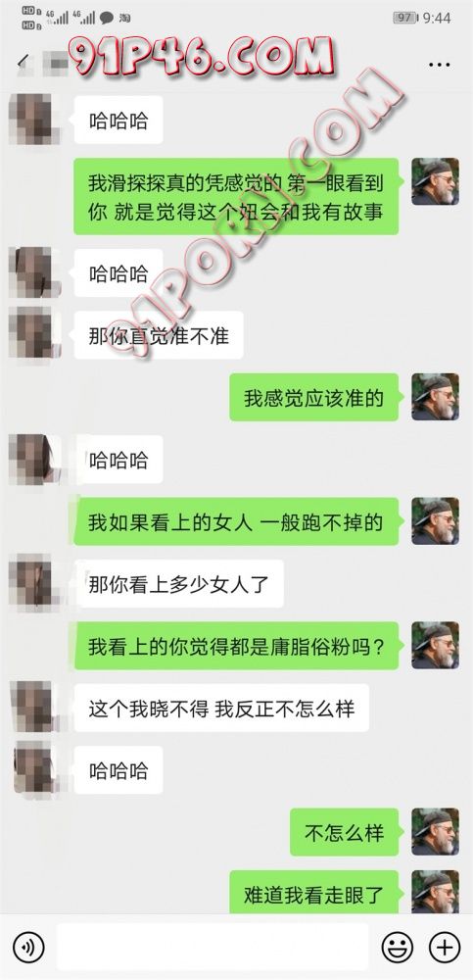Viewport: 473px width, 980px height.
Task: Open the three-dot chat options menu
Action: (440, 64)
